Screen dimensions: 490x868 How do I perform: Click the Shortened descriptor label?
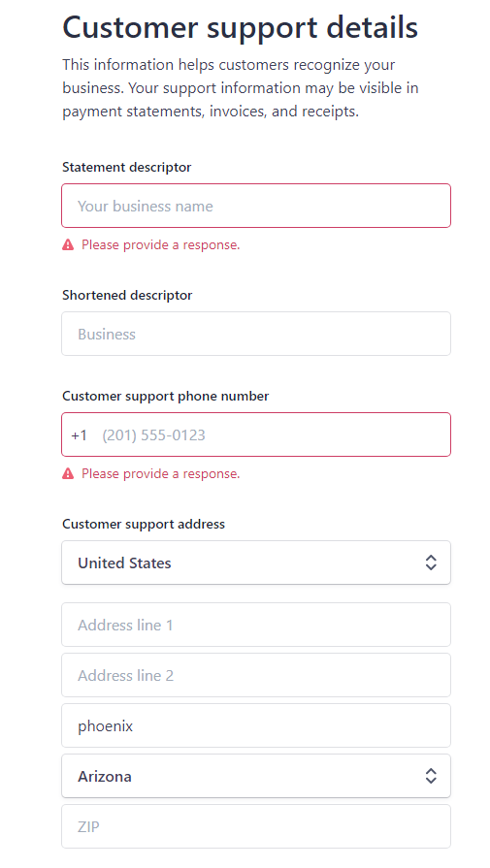pyautogui.click(x=127, y=295)
